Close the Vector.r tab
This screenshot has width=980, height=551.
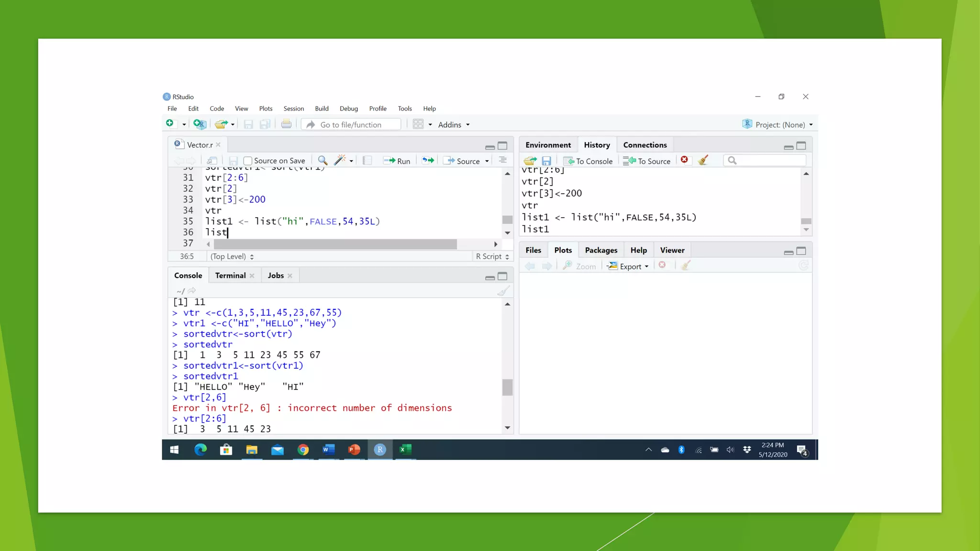218,145
